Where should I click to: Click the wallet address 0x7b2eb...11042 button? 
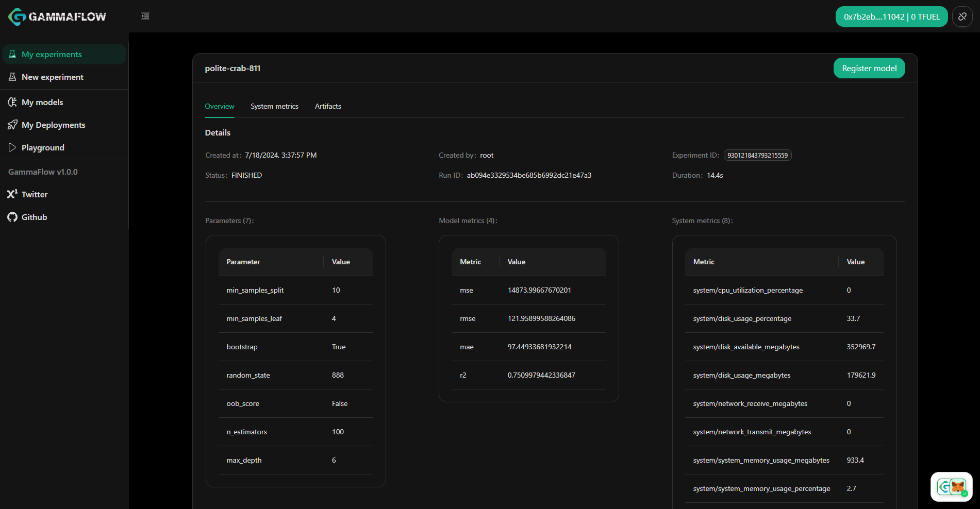click(x=891, y=16)
